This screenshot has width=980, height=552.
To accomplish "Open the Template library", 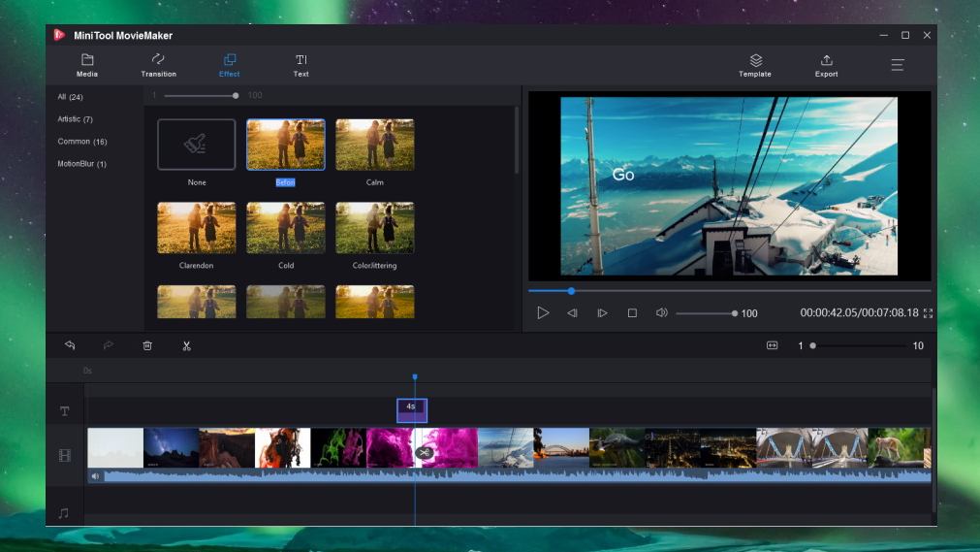I will point(755,65).
